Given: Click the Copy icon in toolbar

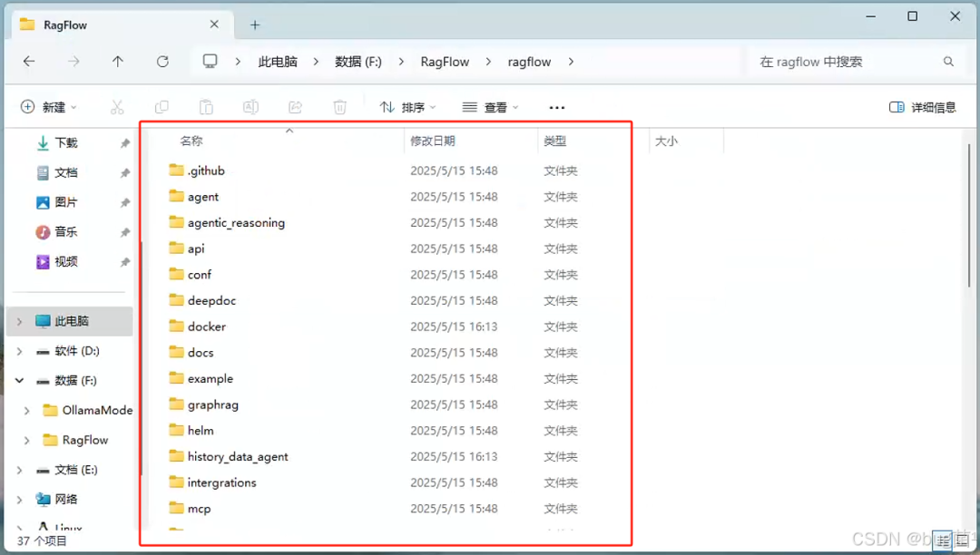Looking at the screenshot, I should (162, 107).
